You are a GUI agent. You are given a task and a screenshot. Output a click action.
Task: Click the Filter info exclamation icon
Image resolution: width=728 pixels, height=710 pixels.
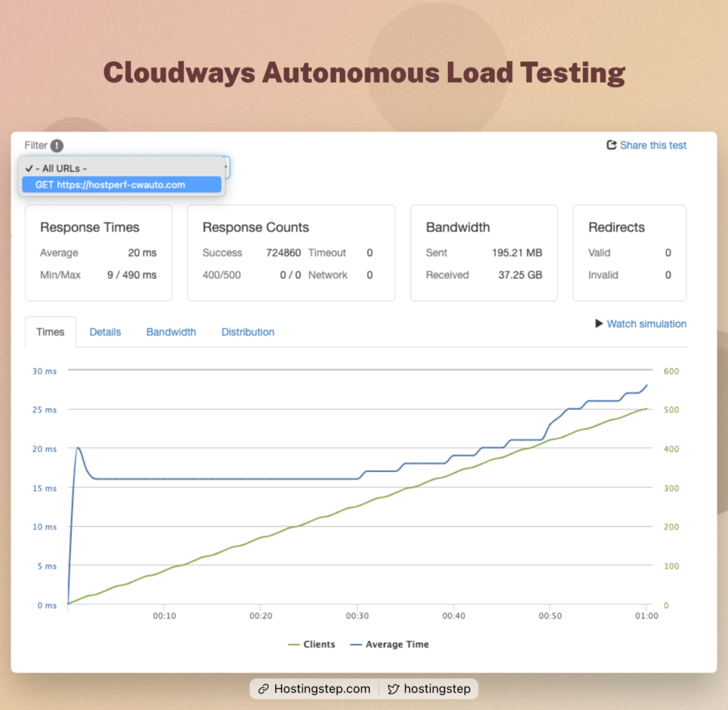[57, 146]
